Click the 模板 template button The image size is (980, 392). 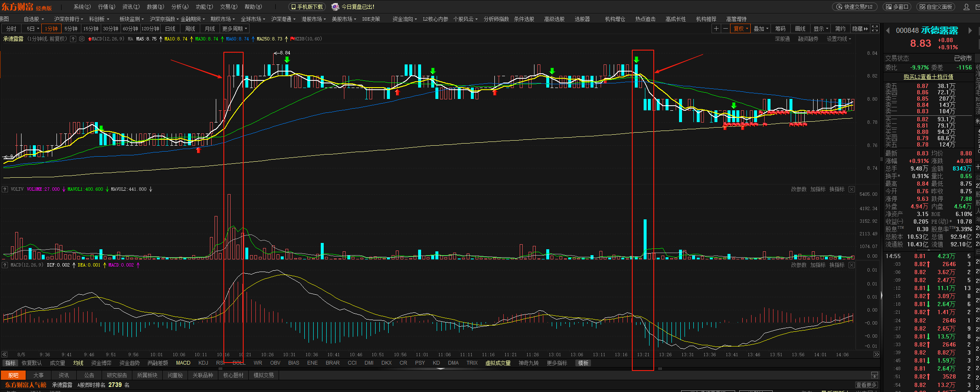tap(583, 363)
